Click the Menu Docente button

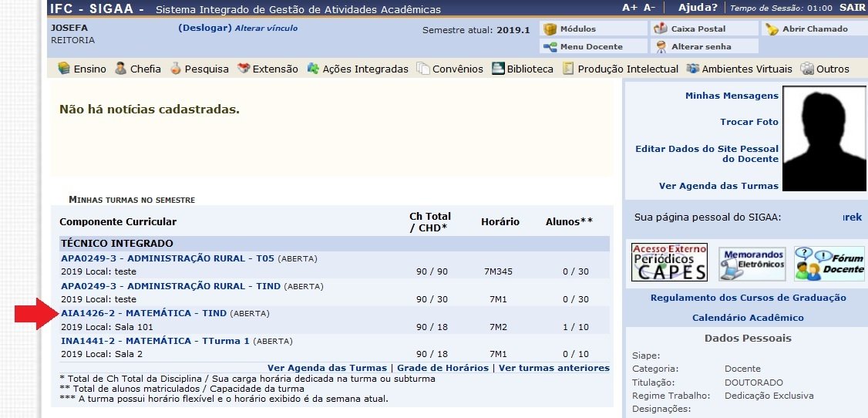click(593, 46)
